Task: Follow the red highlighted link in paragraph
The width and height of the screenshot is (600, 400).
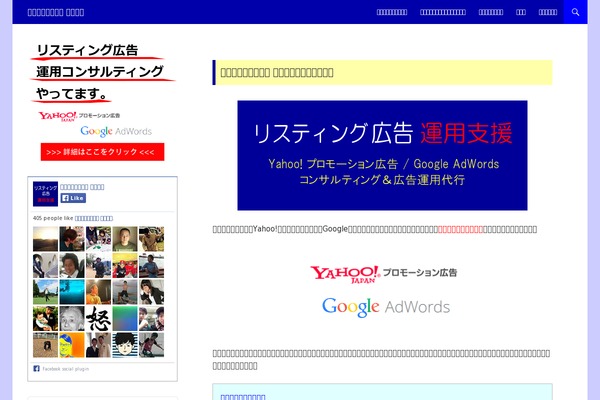Action: (460, 229)
